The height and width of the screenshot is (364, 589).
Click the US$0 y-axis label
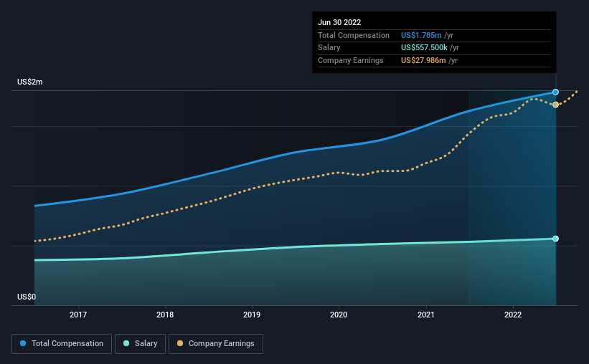27,297
